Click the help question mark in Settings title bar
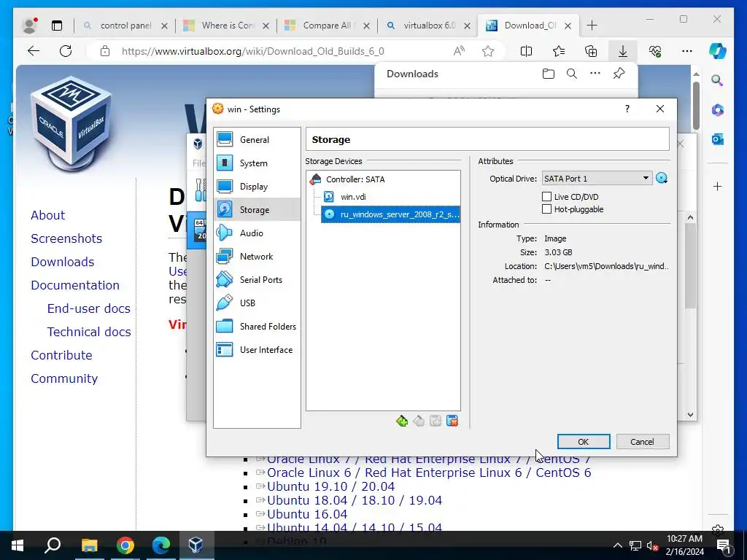 pyautogui.click(x=627, y=109)
